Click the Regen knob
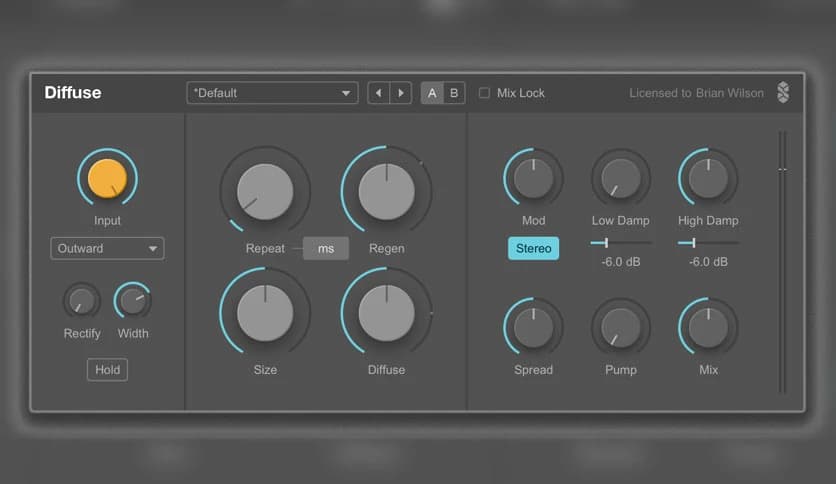Screen dimensions: 836x484 [387, 191]
